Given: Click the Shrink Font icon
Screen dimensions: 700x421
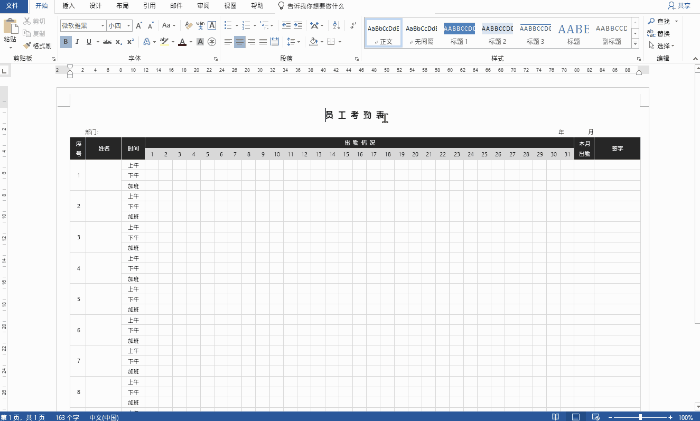Looking at the screenshot, I should click(x=151, y=26).
